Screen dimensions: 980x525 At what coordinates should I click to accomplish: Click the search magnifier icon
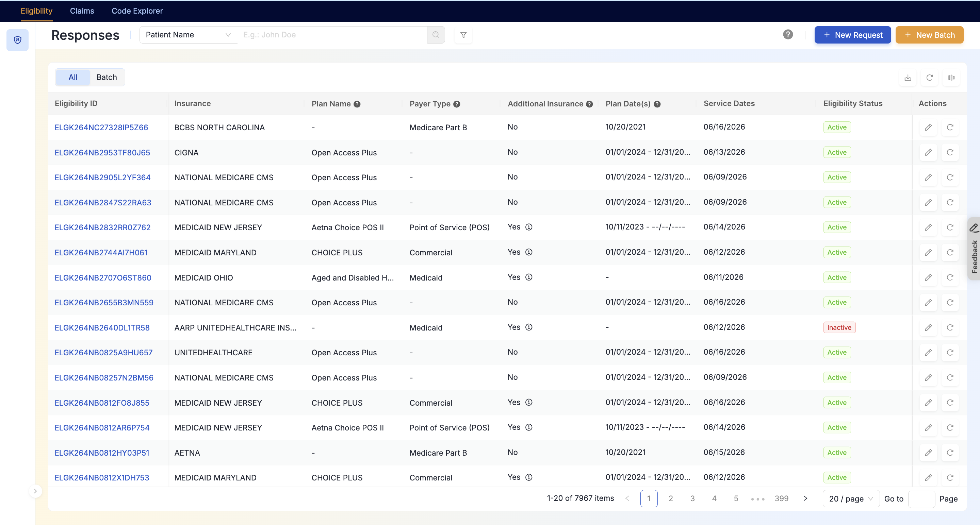(x=436, y=35)
